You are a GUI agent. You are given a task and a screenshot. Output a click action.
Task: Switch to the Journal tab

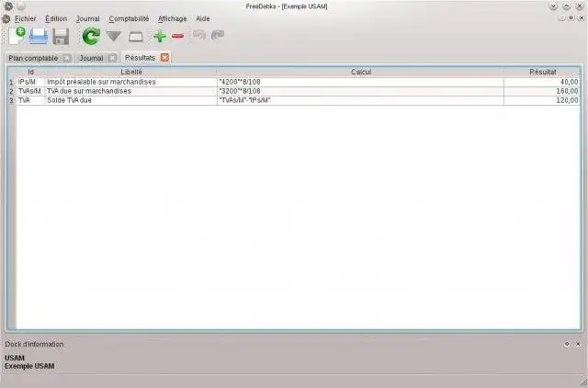pos(91,58)
